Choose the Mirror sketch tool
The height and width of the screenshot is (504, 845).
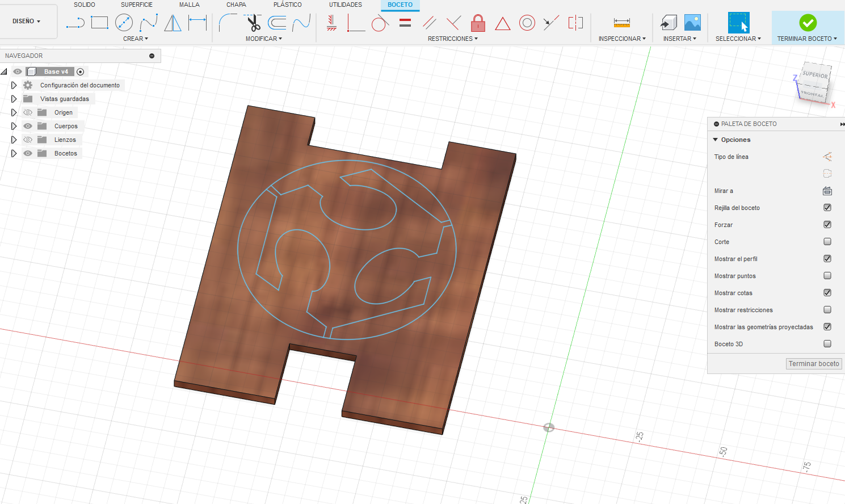pyautogui.click(x=173, y=23)
